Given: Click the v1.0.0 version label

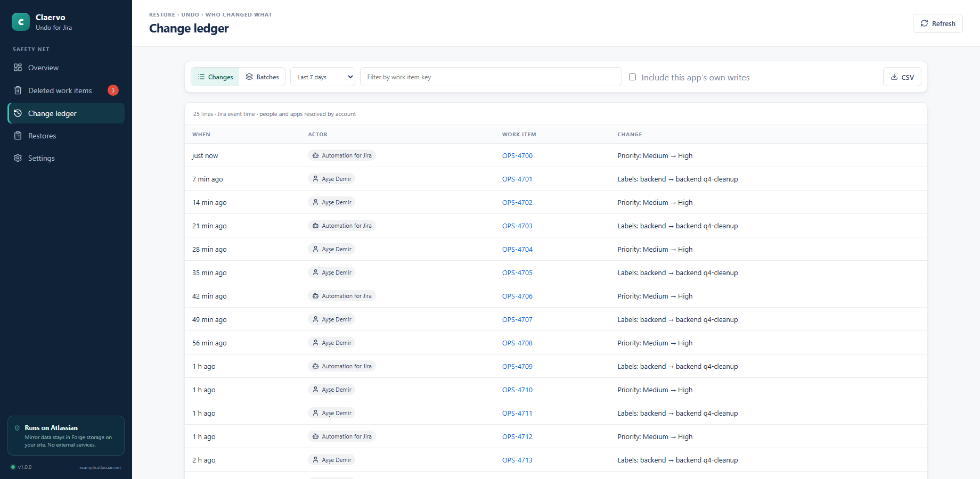Looking at the screenshot, I should (x=25, y=467).
